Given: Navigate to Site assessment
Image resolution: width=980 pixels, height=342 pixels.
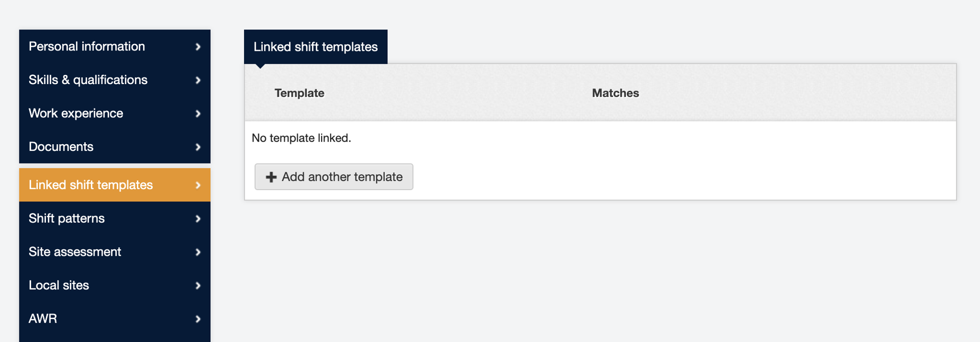Looking at the screenshot, I should 75,252.
